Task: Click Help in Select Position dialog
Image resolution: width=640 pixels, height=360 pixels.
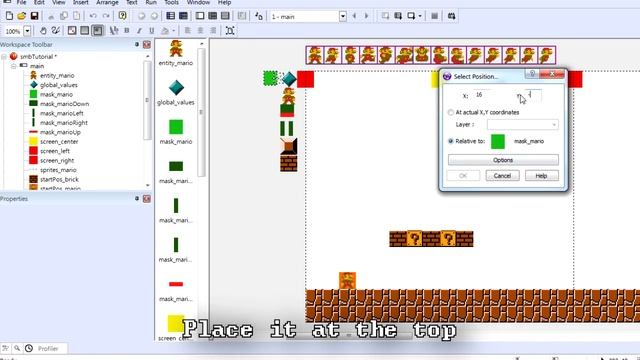Action: tap(541, 176)
